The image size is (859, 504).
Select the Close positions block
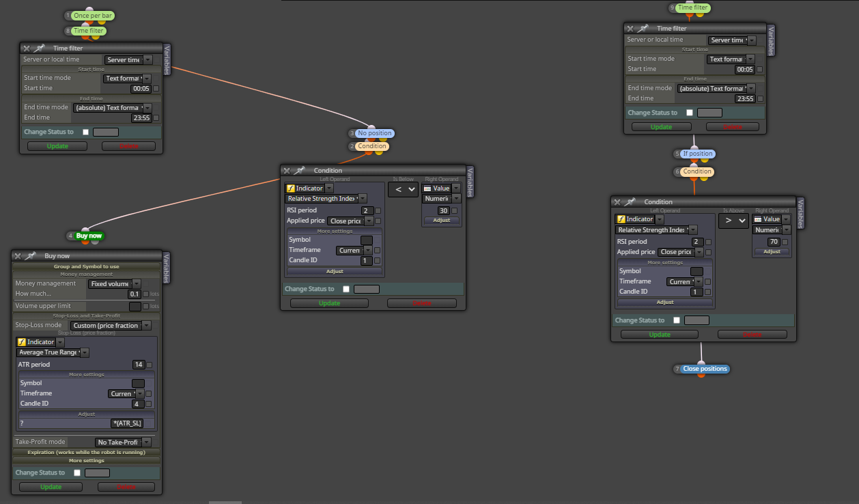coord(705,369)
